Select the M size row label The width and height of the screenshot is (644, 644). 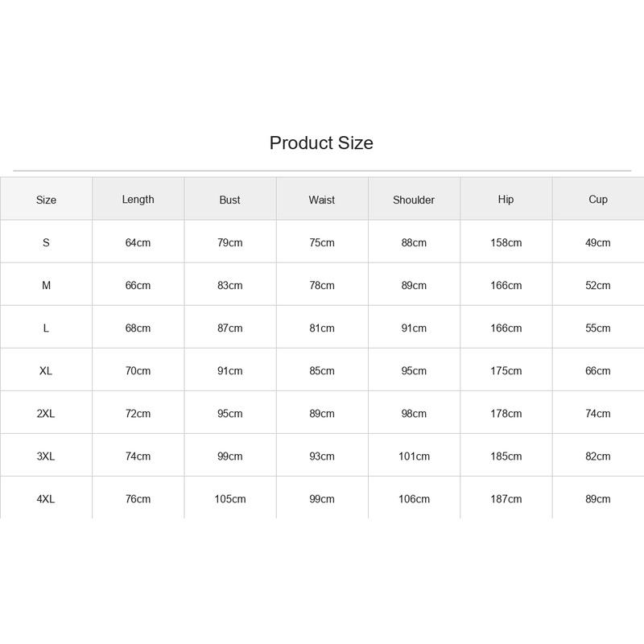[46, 285]
